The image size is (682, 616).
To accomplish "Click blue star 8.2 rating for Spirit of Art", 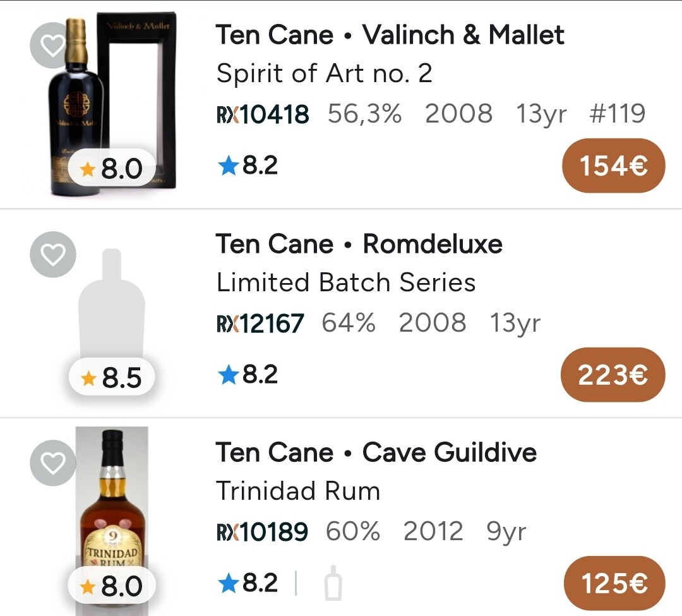I will [x=248, y=166].
